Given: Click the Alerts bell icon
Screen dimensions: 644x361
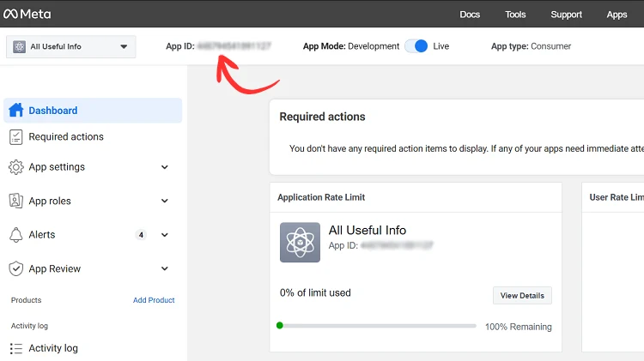Looking at the screenshot, I should (x=15, y=235).
